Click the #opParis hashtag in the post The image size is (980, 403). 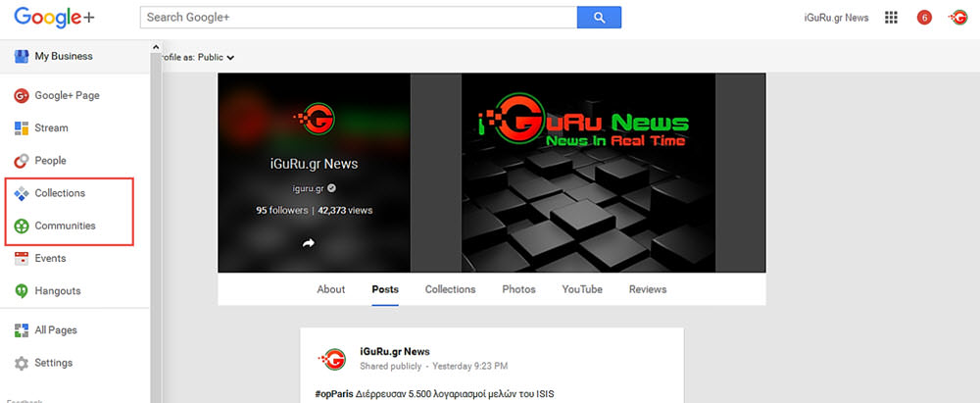[336, 394]
